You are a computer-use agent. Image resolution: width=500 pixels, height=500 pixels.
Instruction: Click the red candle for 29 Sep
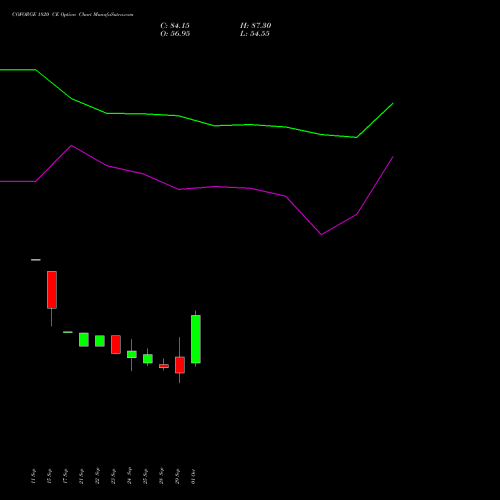pos(180,365)
